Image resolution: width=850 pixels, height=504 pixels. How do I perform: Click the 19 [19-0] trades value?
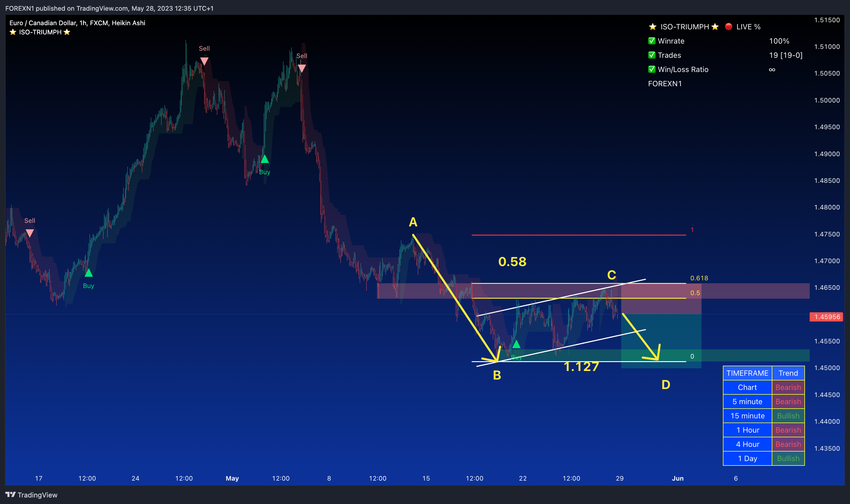pyautogui.click(x=786, y=55)
